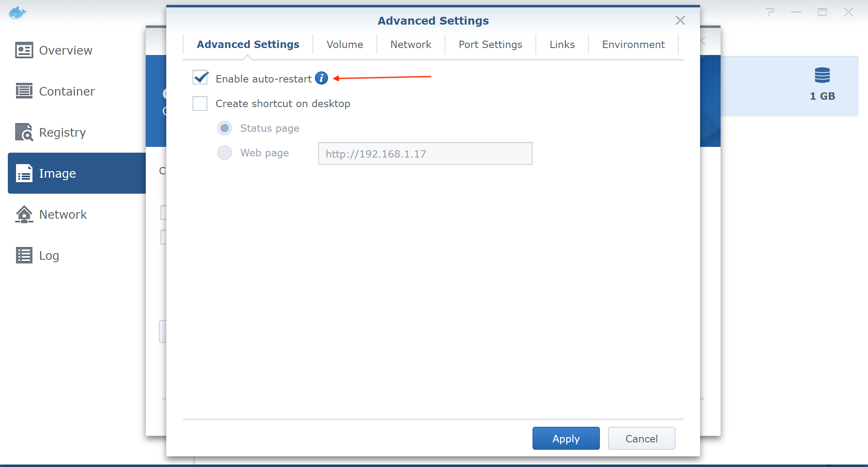Click the Docker whale logo icon
The height and width of the screenshot is (467, 868).
pos(17,13)
